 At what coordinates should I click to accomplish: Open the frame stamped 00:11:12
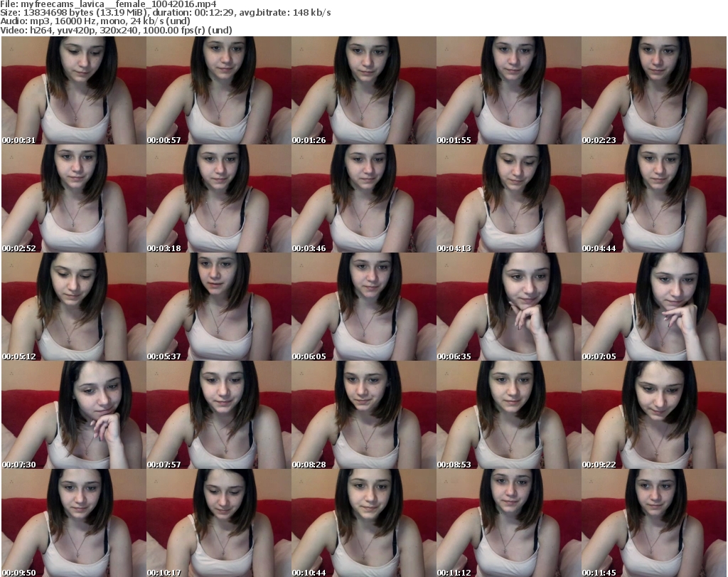click(508, 523)
